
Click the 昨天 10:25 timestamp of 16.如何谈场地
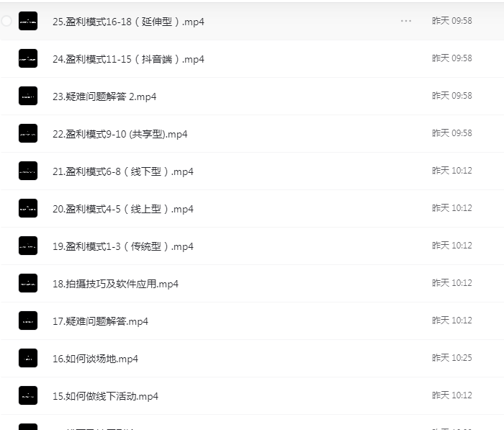(451, 358)
